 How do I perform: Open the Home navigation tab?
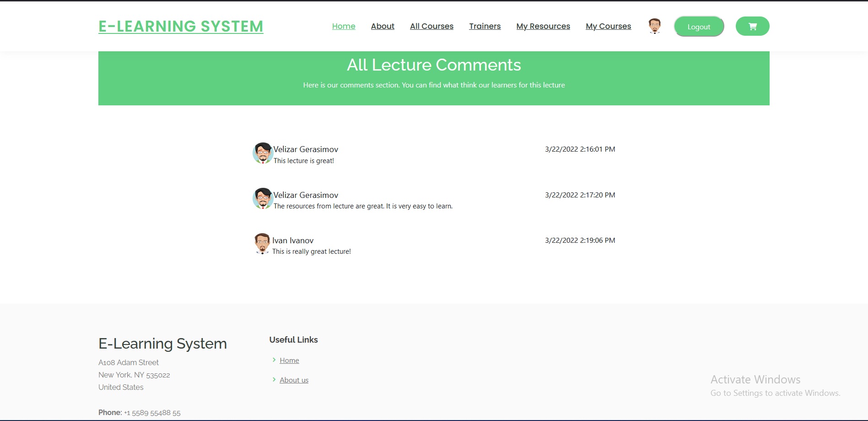tap(343, 26)
